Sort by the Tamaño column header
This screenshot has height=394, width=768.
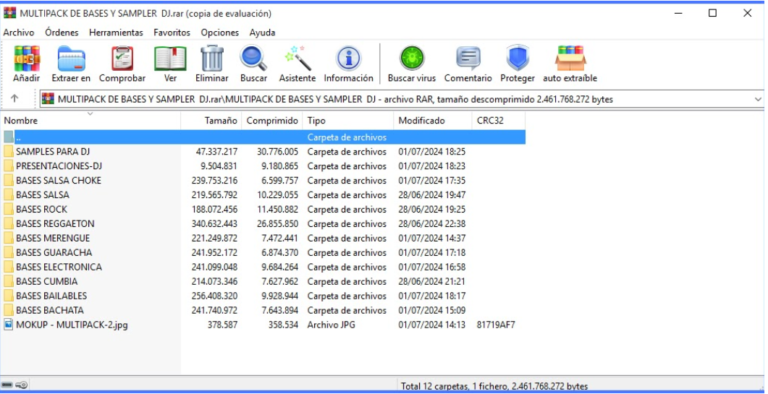211,121
